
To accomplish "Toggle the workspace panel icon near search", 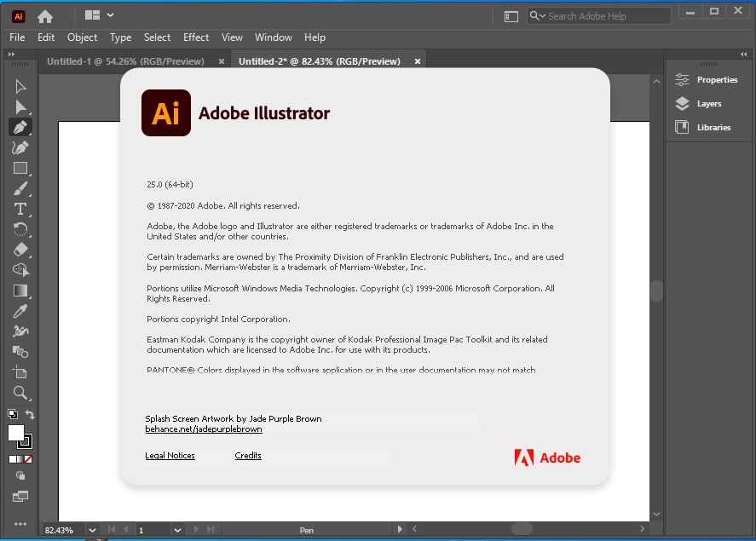I will coord(511,16).
